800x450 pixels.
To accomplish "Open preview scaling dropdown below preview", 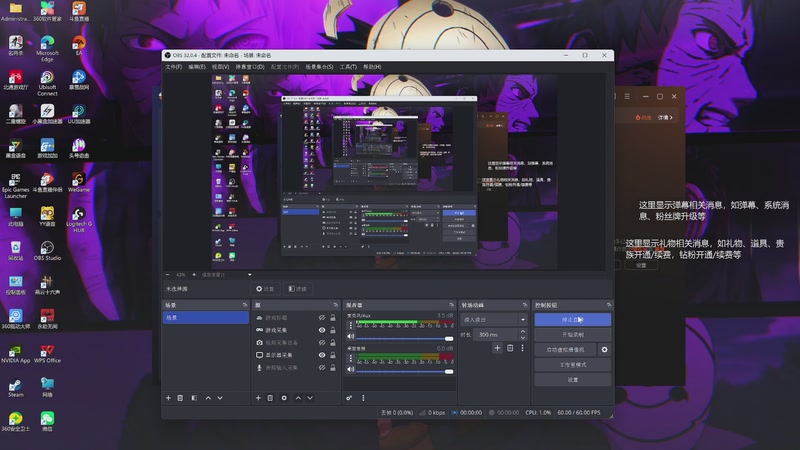I will pyautogui.click(x=227, y=274).
